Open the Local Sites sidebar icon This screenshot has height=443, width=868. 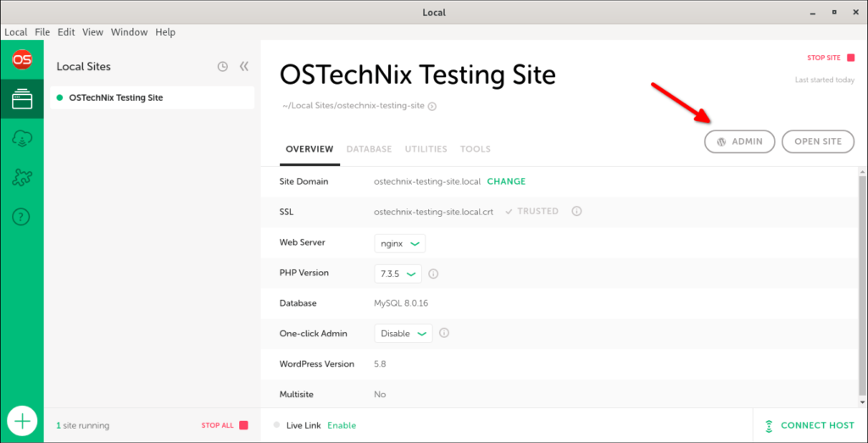pos(22,100)
